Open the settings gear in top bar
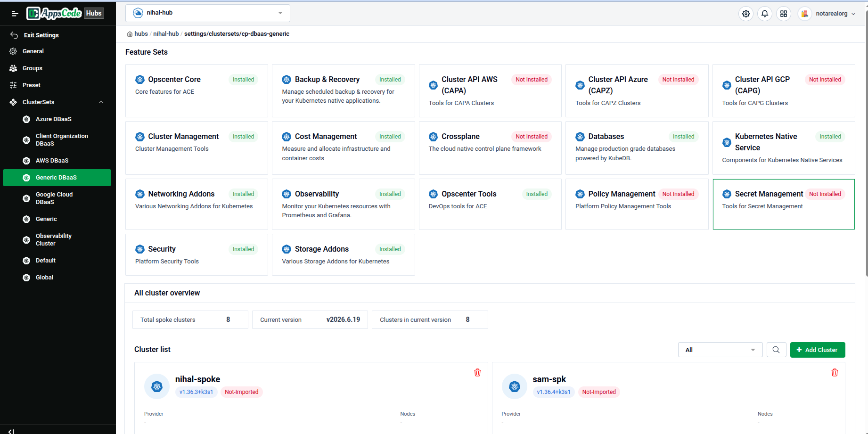Screen dimensions: 868x434 tap(746, 14)
